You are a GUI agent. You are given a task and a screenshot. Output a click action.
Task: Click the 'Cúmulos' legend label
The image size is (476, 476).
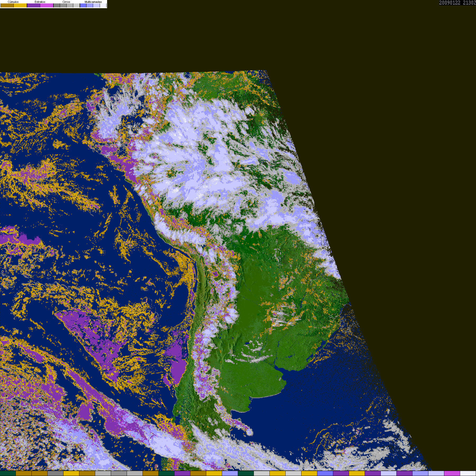click(13, 2)
